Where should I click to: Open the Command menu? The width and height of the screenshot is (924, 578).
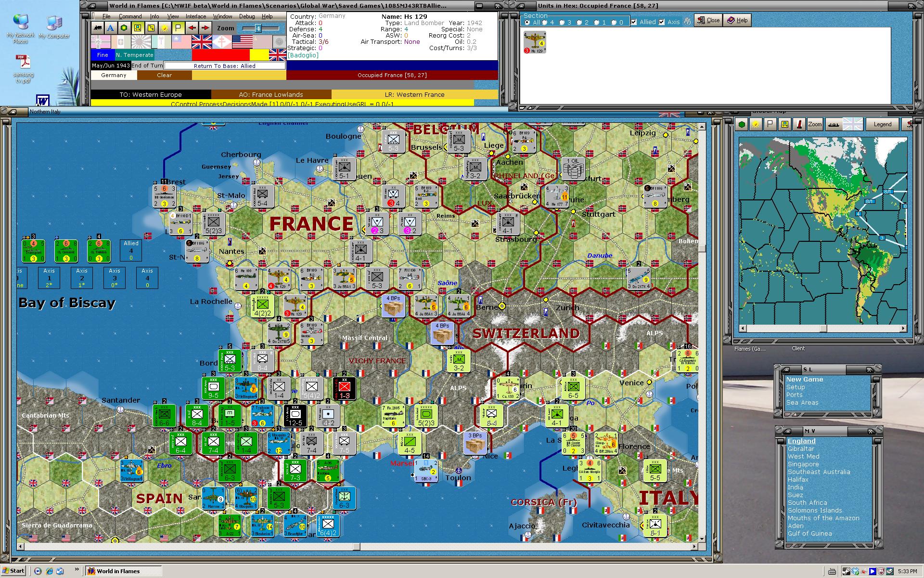pos(130,16)
